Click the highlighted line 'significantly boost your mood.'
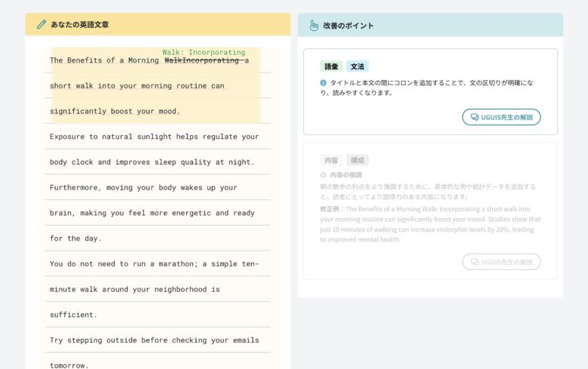588x369 pixels. pyautogui.click(x=115, y=111)
